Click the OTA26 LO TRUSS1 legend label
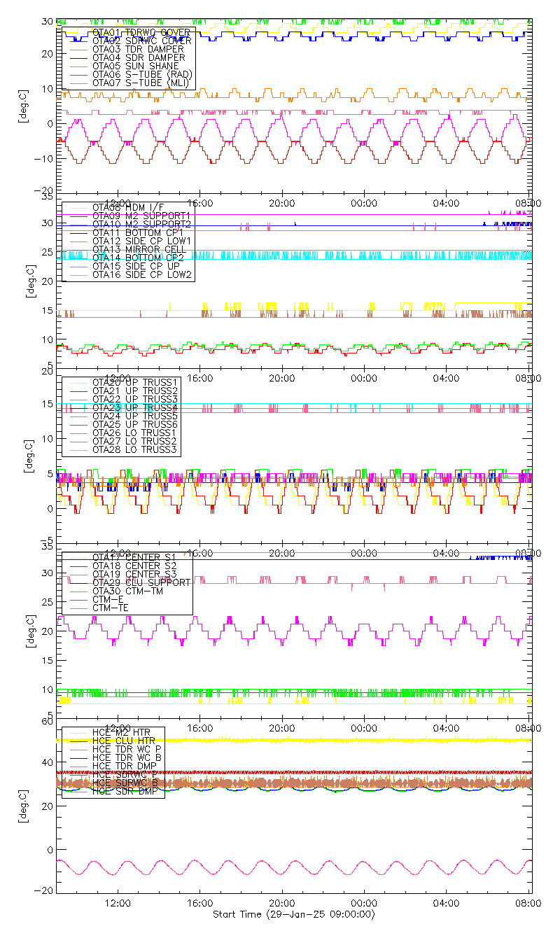The width and height of the screenshot is (560, 945). pyautogui.click(x=135, y=433)
